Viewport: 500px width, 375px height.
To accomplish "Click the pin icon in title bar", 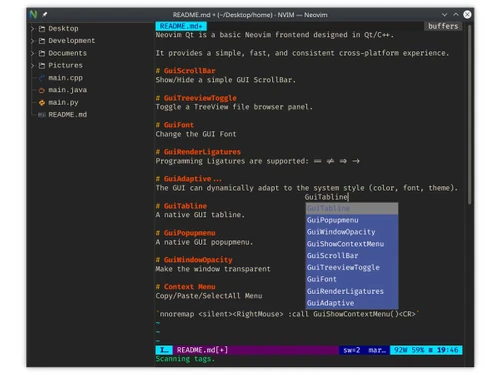I will [x=45, y=14].
